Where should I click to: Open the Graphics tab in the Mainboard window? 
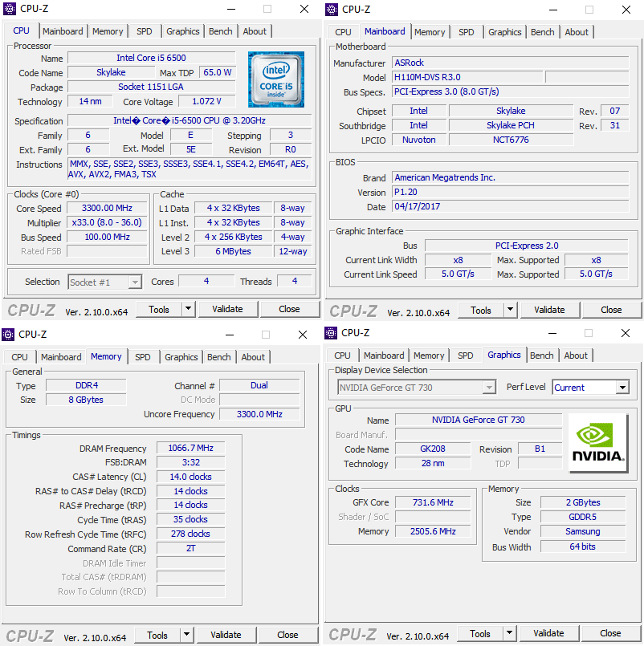[x=504, y=32]
